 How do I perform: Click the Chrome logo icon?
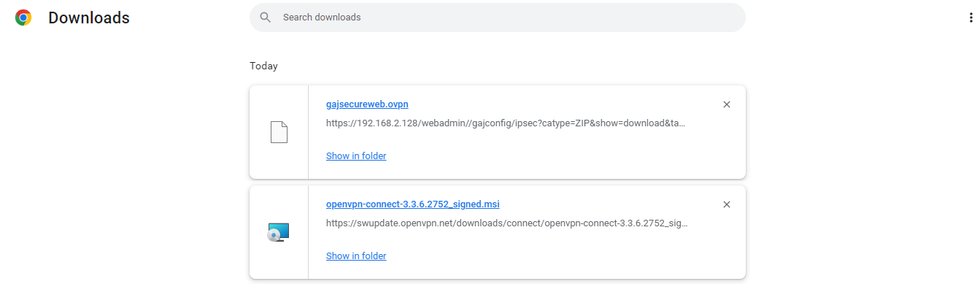pos(23,18)
